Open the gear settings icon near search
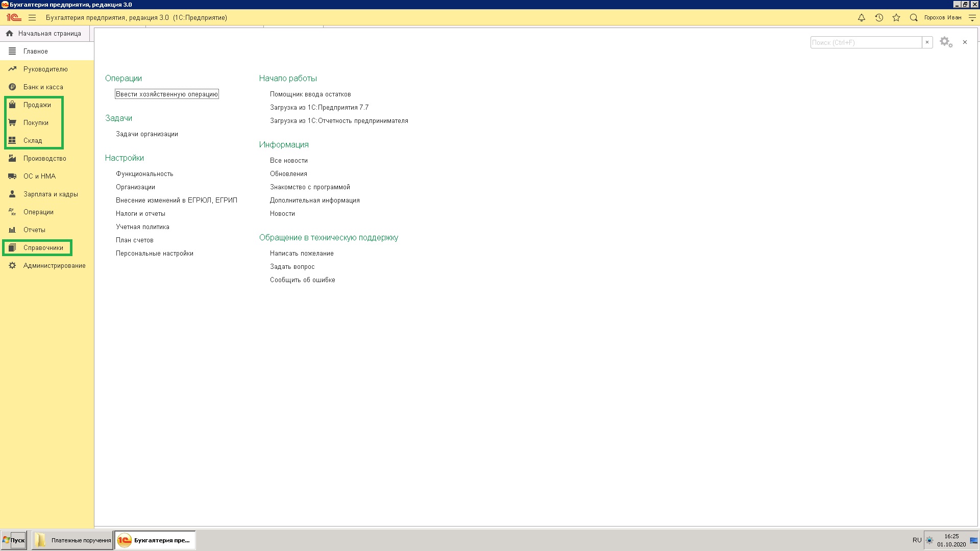The image size is (980, 551). pyautogui.click(x=946, y=42)
